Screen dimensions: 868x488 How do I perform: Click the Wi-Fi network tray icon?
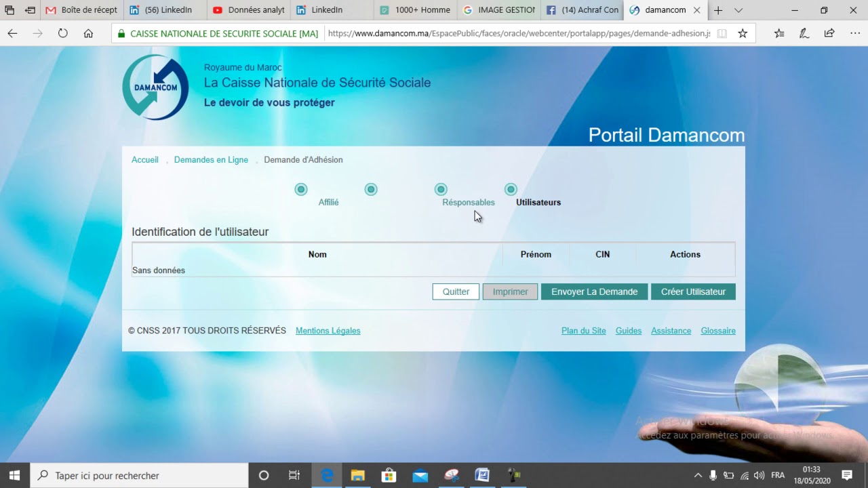745,475
